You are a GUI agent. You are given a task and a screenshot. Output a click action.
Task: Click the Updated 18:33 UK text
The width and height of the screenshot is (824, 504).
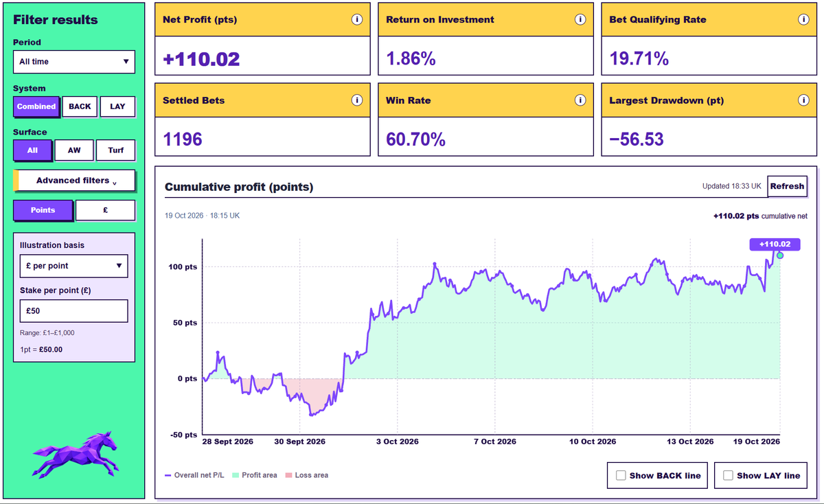(732, 186)
